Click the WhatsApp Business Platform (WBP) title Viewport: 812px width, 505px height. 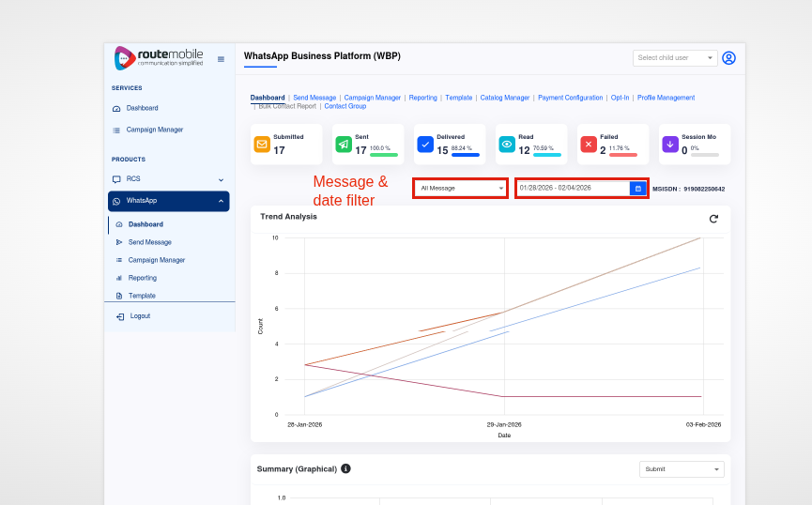click(322, 56)
